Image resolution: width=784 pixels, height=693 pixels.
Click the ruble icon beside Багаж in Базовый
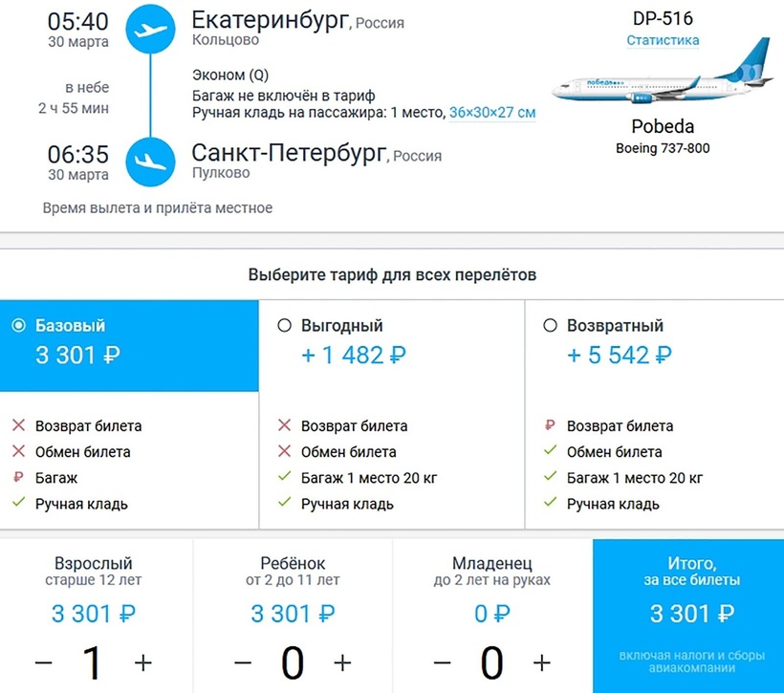(18, 478)
